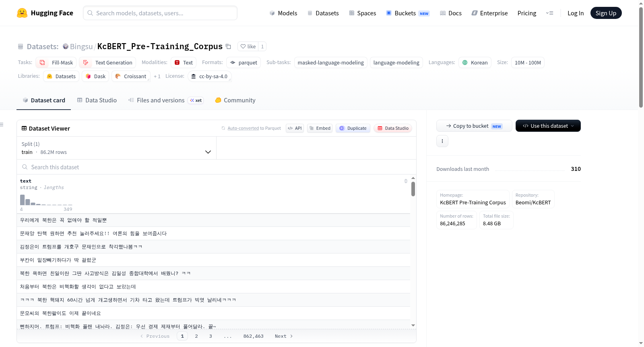Viewport: 644px width, 347px height.
Task: Click the 10M - 100M size tag
Action: pyautogui.click(x=528, y=62)
